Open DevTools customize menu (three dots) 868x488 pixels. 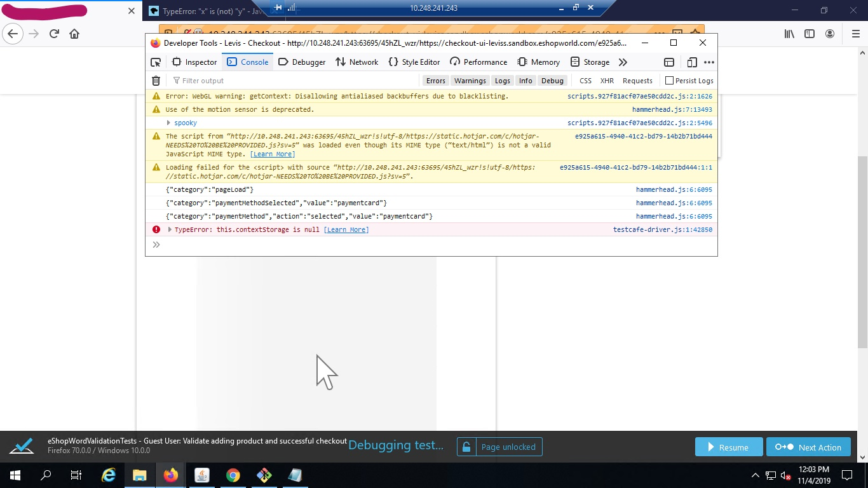pos(709,62)
